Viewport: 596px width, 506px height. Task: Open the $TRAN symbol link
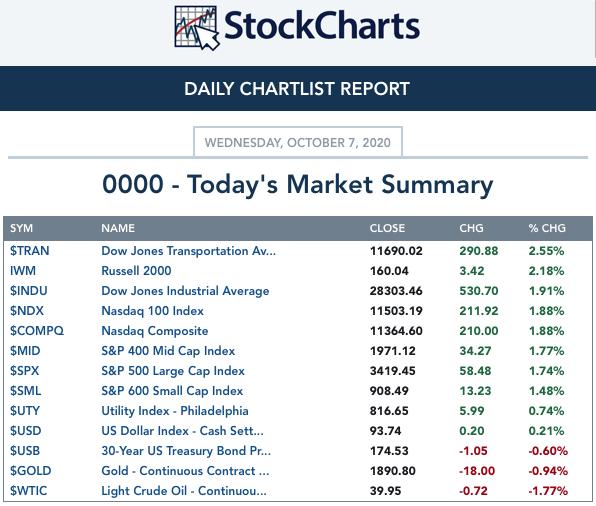[30, 251]
